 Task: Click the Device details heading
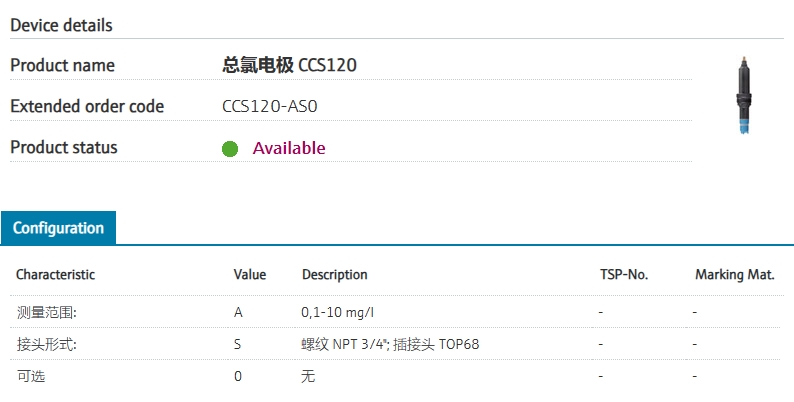tap(61, 25)
